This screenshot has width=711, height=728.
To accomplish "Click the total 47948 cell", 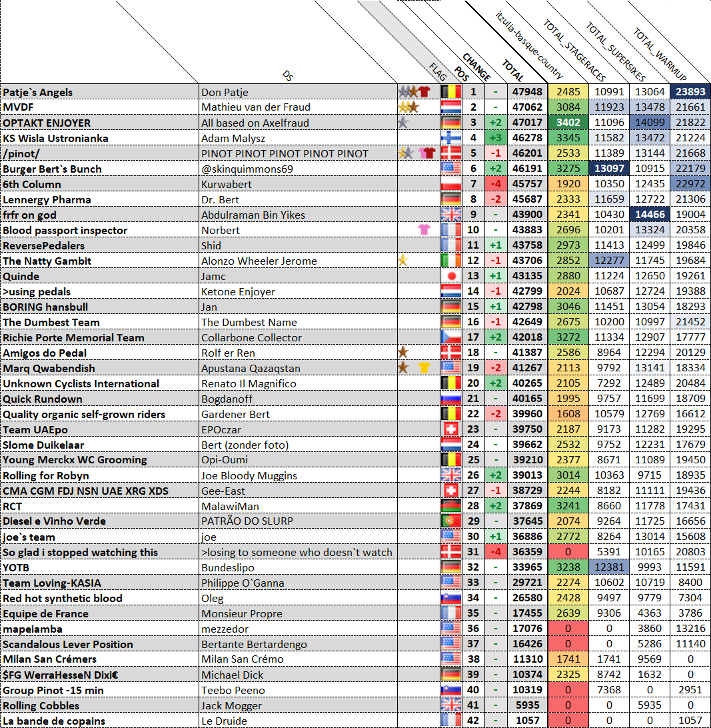I will tap(527, 92).
